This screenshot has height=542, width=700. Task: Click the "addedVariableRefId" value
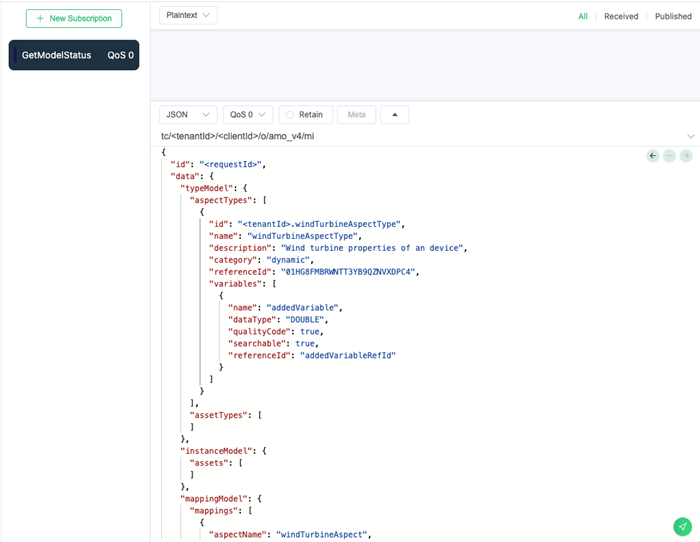348,355
